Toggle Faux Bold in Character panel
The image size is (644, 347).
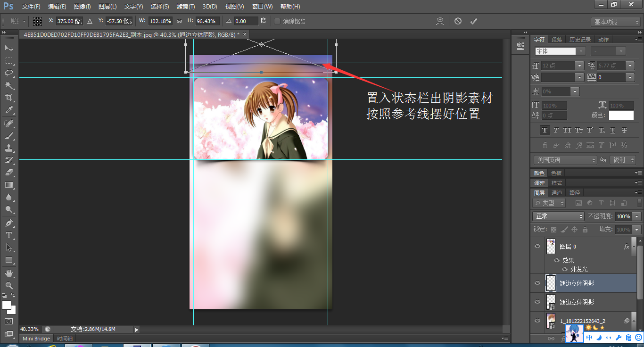[545, 130]
